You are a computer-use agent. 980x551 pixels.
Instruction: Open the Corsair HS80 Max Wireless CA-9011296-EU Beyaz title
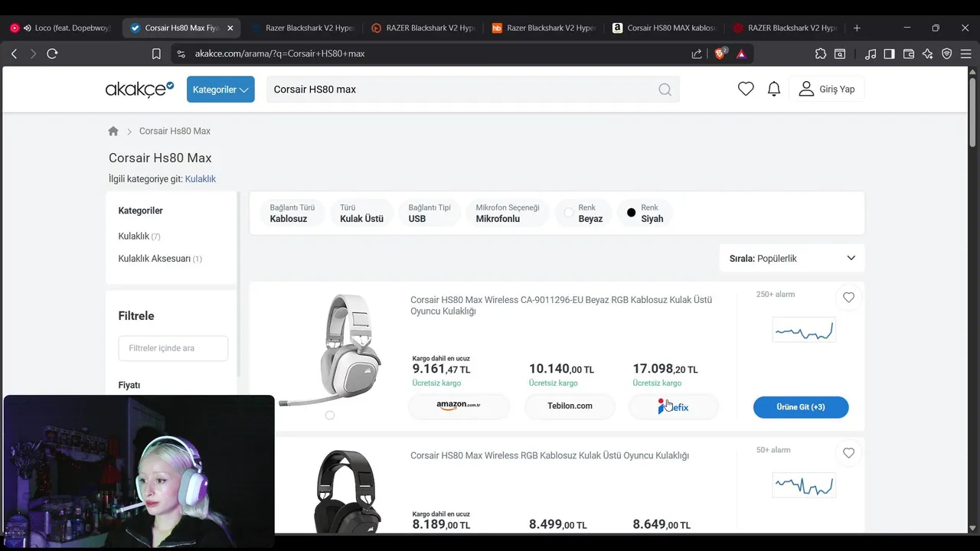point(561,305)
